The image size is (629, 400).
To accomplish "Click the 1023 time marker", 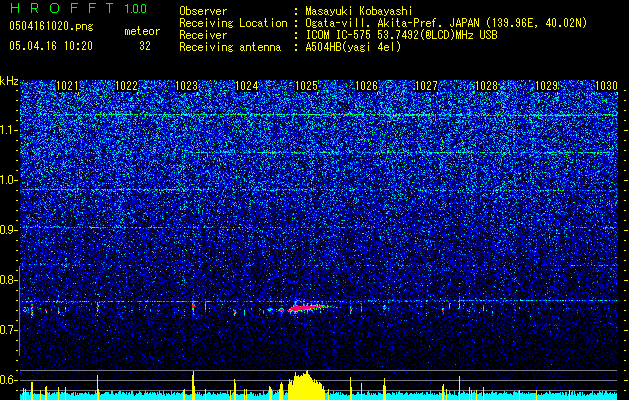I will (187, 86).
